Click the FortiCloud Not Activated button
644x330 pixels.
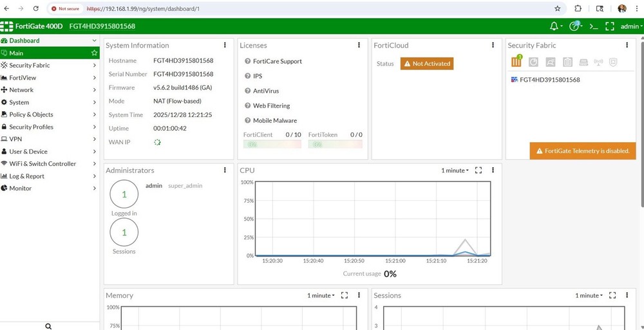click(x=426, y=64)
